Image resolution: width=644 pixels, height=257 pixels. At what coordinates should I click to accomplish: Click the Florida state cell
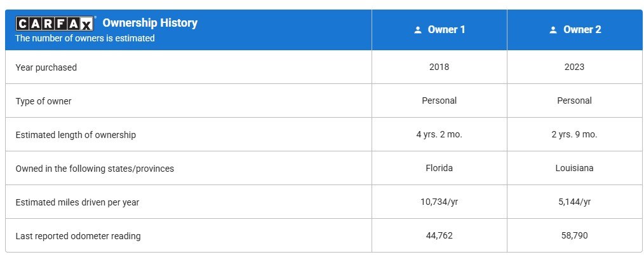(439, 169)
